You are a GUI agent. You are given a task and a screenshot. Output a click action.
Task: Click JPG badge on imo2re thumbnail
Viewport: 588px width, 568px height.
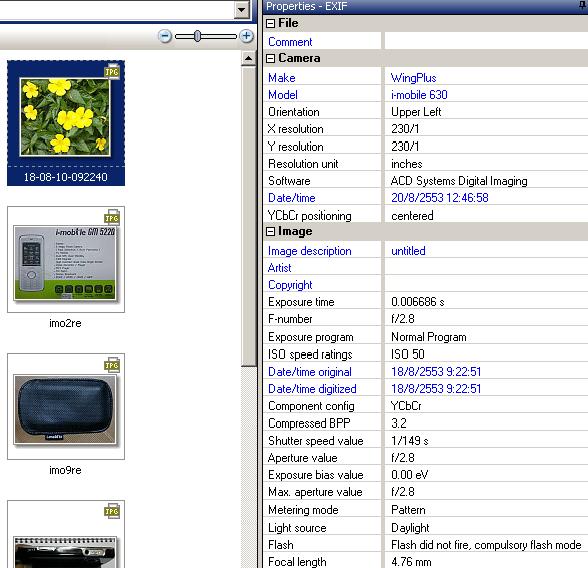pyautogui.click(x=112, y=217)
